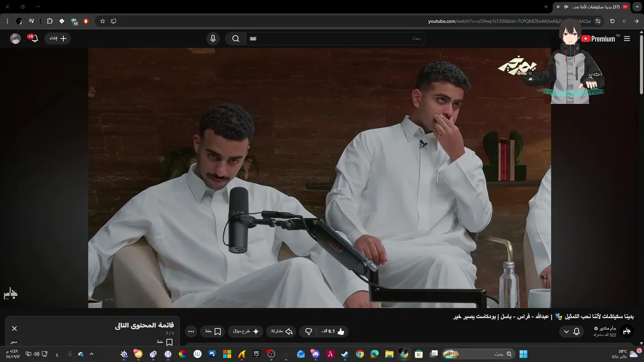Close the YouTube browser tab
The image size is (644, 362).
pyautogui.click(x=558, y=7)
